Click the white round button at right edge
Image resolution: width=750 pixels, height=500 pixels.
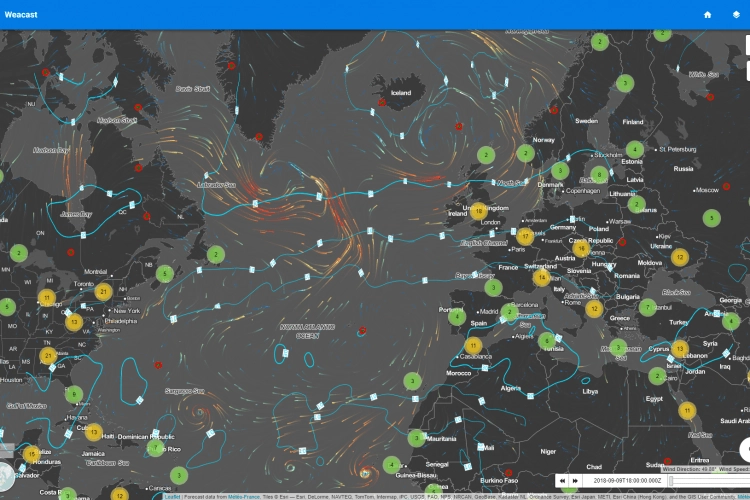745,450
